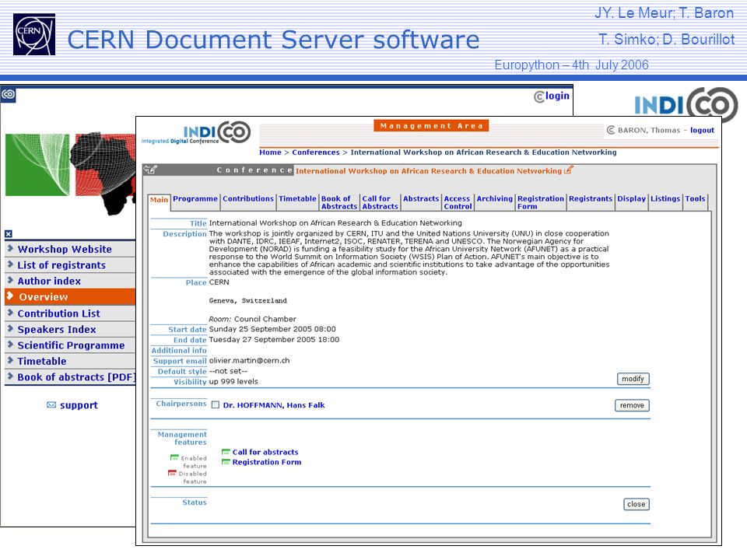Click the default style value --not set--

[228, 371]
